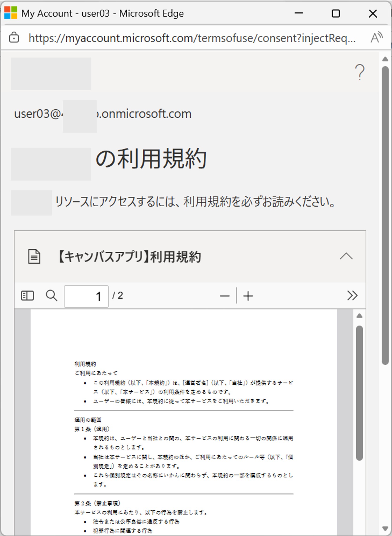The width and height of the screenshot is (392, 536).
Task: Collapse the terms section with up chevron
Action: pos(346,256)
